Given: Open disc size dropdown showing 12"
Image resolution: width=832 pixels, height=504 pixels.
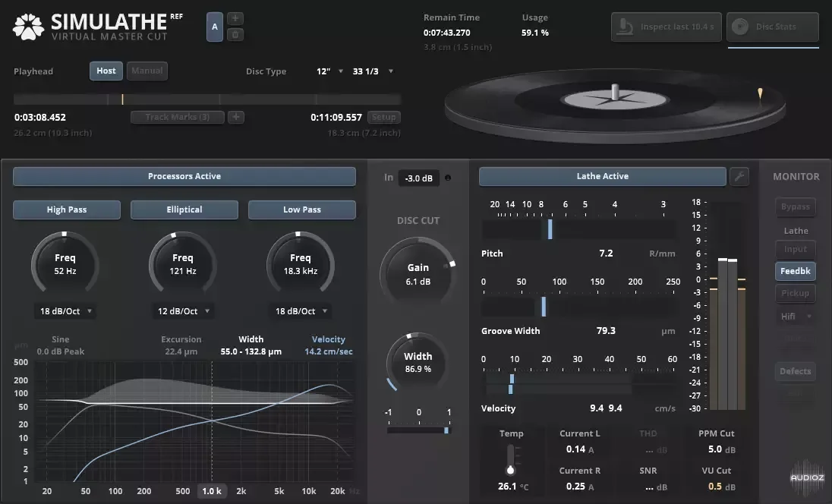Looking at the screenshot, I should tap(329, 71).
